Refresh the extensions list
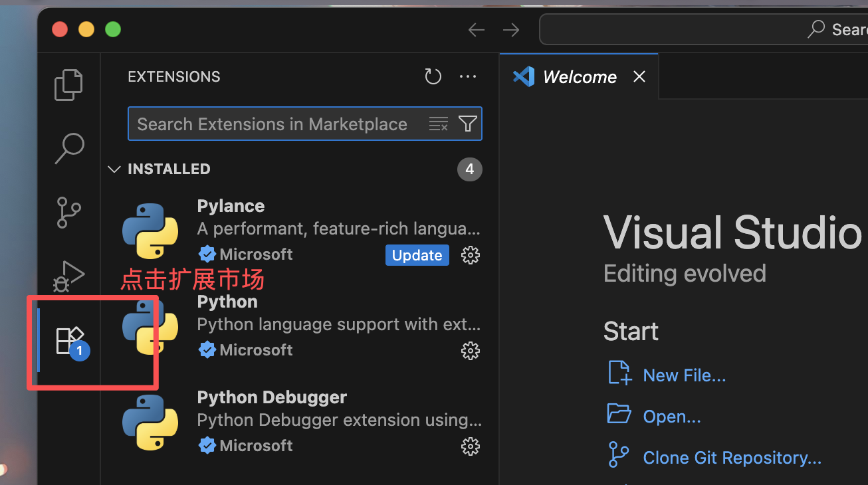Viewport: 868px width, 485px height. tap(433, 77)
